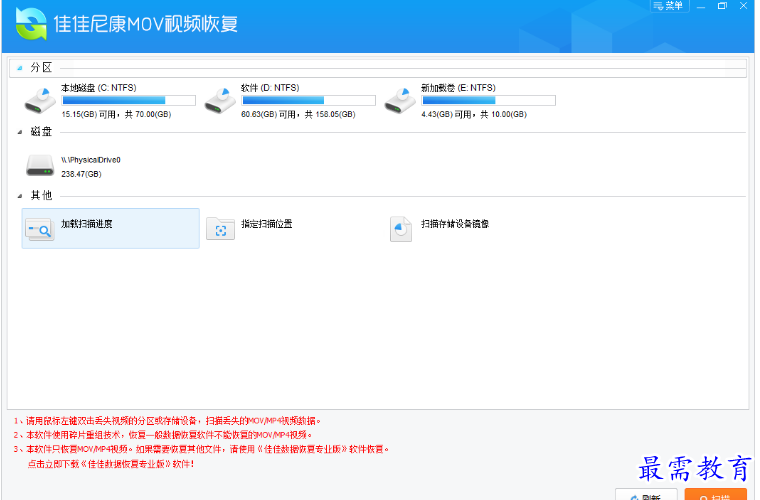
Task: Collapse the 其他 section
Action: [x=19, y=196]
